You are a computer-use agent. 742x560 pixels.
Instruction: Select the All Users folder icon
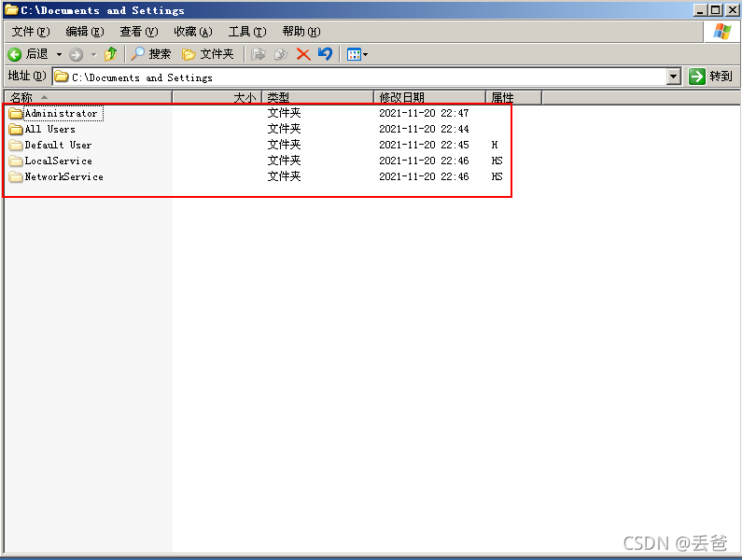16,129
